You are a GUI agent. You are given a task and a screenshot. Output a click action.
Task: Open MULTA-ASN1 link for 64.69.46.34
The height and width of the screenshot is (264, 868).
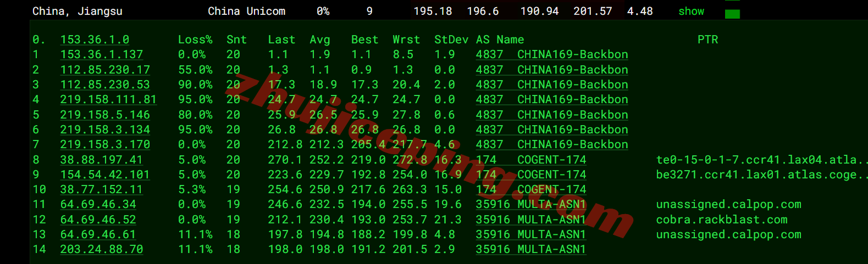(531, 204)
